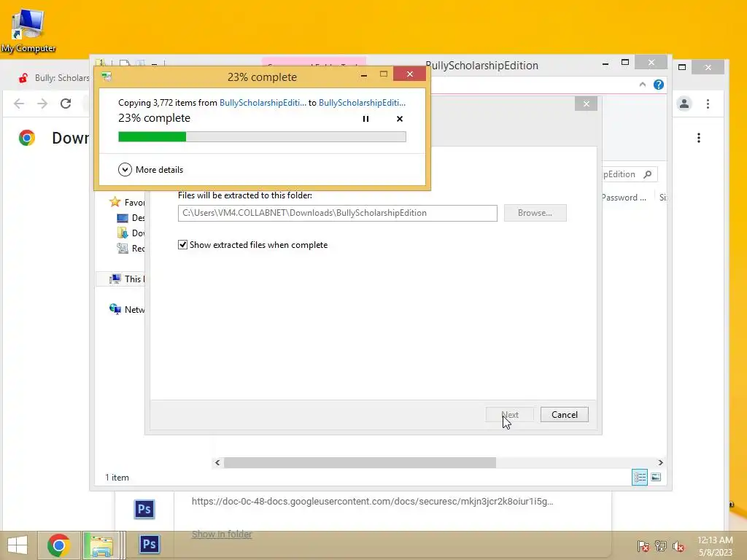The image size is (747, 560).
Task: Cancel the copy with the X icon
Action: pos(399,119)
